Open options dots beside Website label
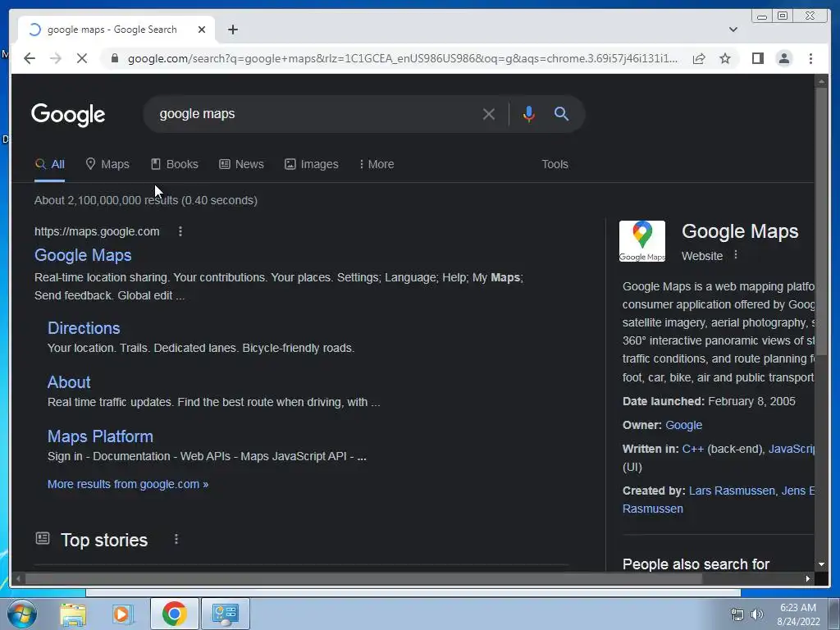The image size is (840, 630). tap(736, 255)
